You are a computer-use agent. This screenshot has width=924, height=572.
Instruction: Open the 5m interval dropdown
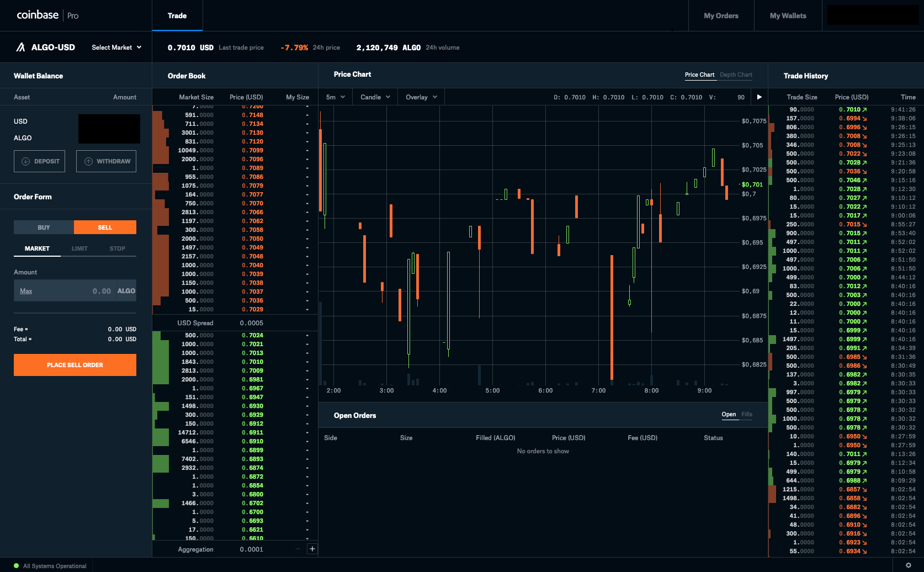pyautogui.click(x=336, y=97)
